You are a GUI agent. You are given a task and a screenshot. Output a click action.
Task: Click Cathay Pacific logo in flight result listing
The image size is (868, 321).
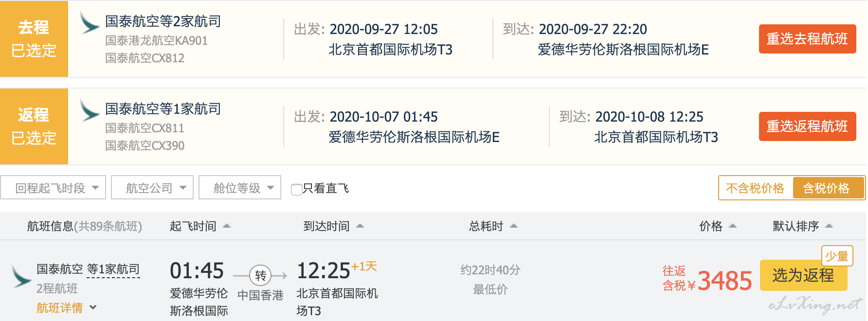pyautogui.click(x=22, y=276)
